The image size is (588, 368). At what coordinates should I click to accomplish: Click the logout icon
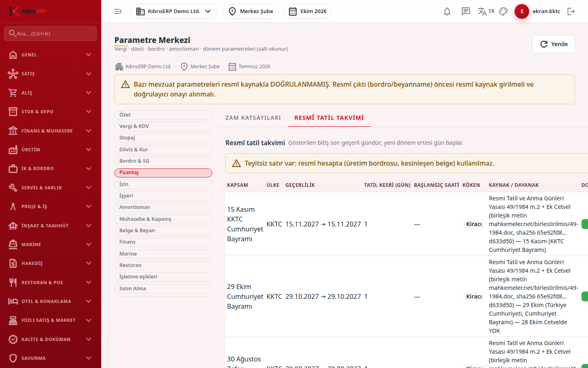click(571, 11)
